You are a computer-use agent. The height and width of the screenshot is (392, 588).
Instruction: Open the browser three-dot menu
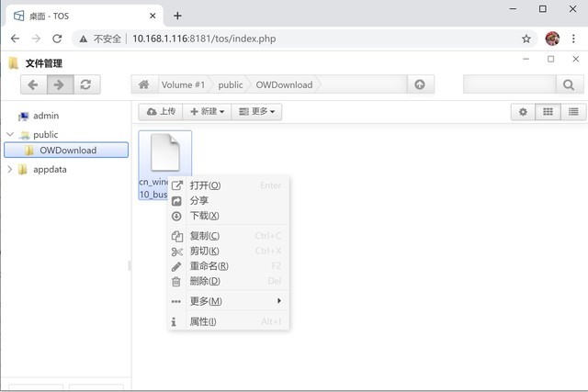click(573, 39)
